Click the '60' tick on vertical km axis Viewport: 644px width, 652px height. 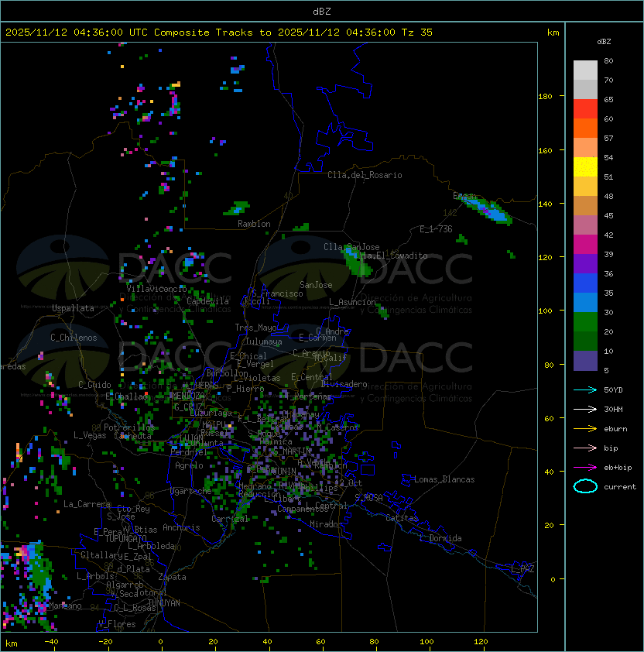coord(549,418)
